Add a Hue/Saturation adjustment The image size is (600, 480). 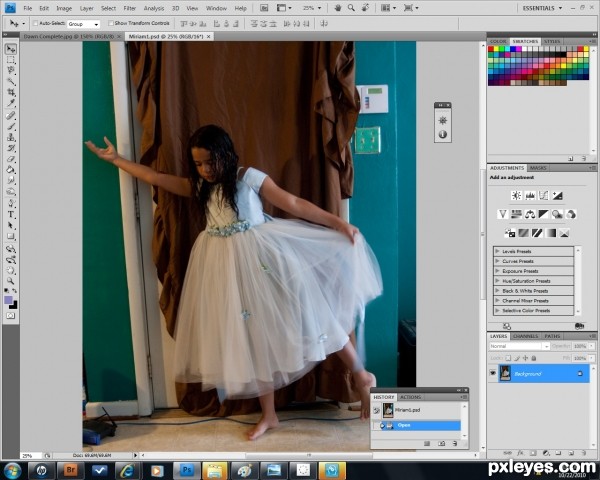coord(516,214)
